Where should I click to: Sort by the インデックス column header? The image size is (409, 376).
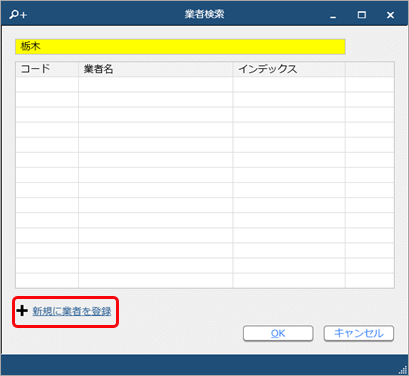pyautogui.click(x=289, y=69)
